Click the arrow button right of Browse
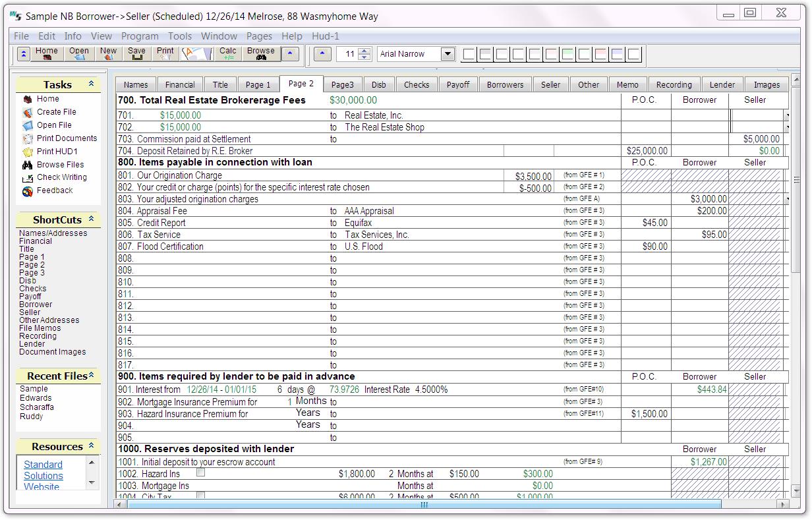 click(x=291, y=54)
